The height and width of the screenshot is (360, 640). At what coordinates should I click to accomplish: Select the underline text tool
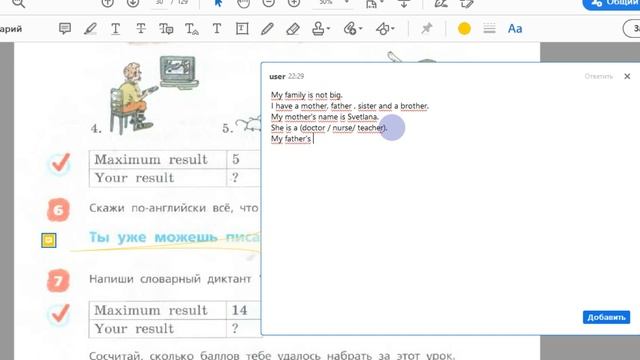coord(116,29)
